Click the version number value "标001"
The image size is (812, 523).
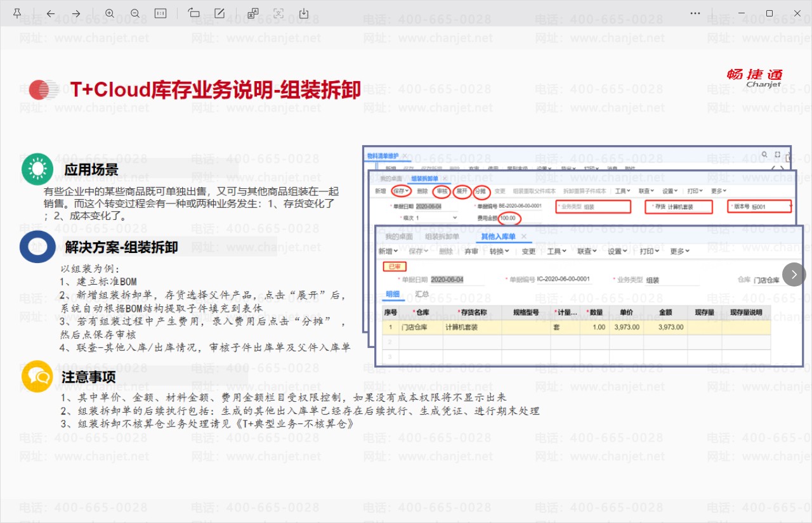(759, 207)
